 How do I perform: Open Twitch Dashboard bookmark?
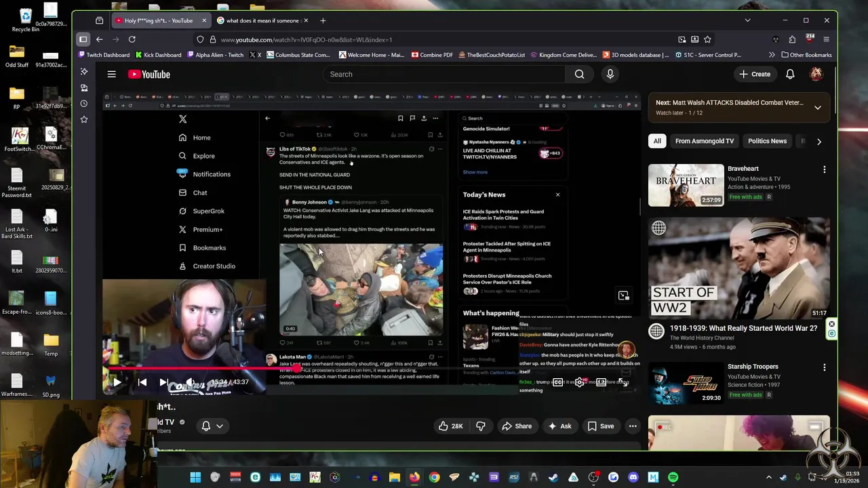pos(102,55)
